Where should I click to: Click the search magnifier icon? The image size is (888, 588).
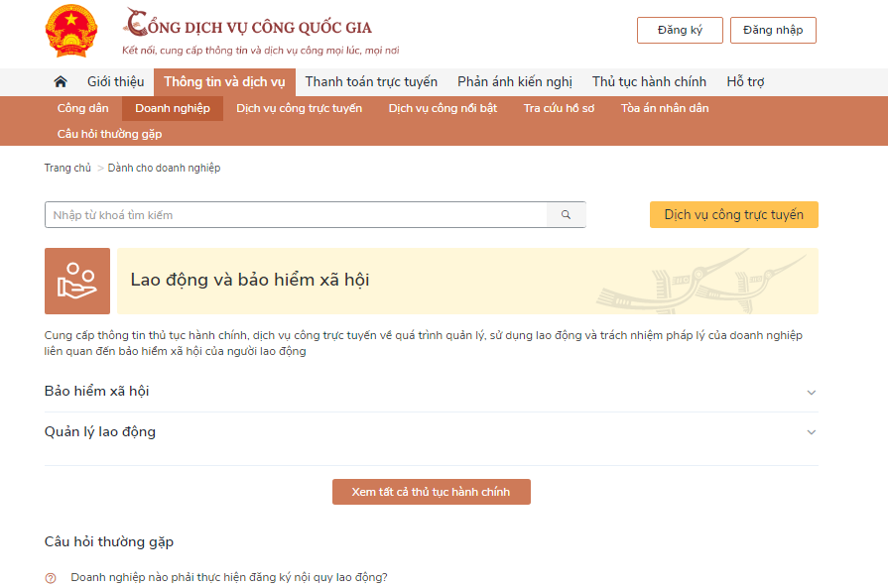click(x=566, y=215)
